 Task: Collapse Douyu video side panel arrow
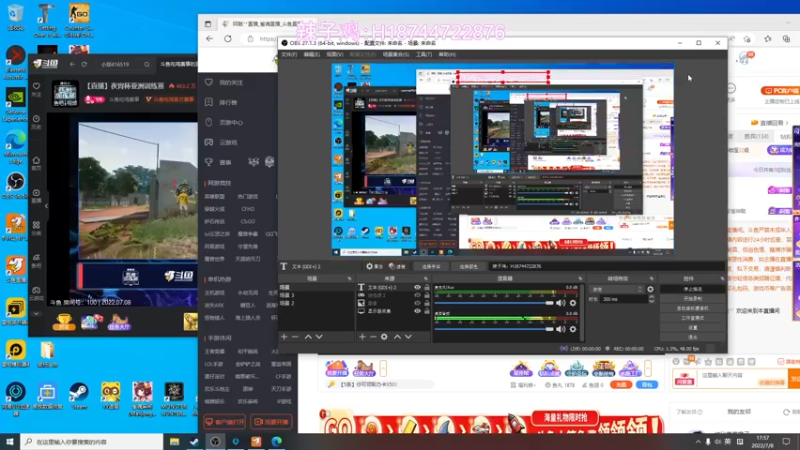[46, 206]
